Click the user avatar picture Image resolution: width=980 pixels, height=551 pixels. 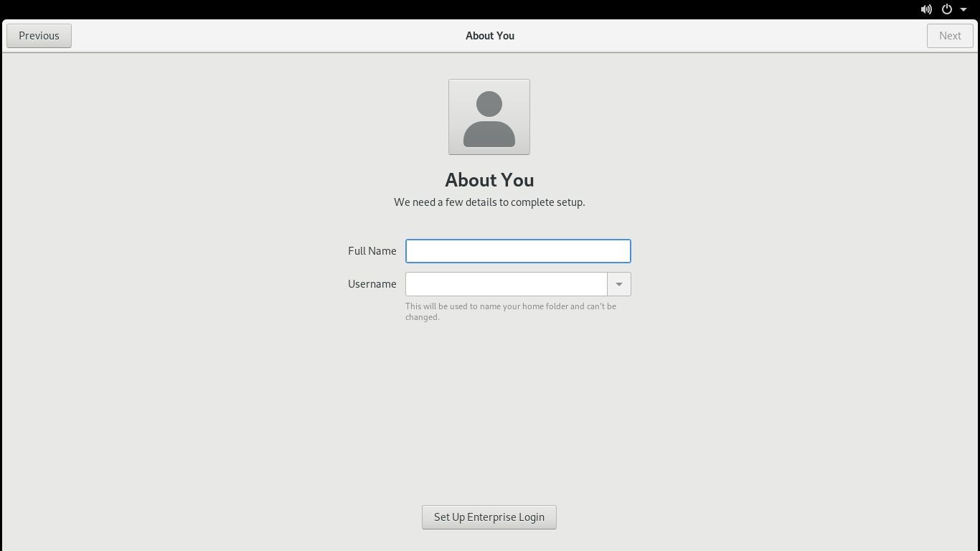point(489,117)
